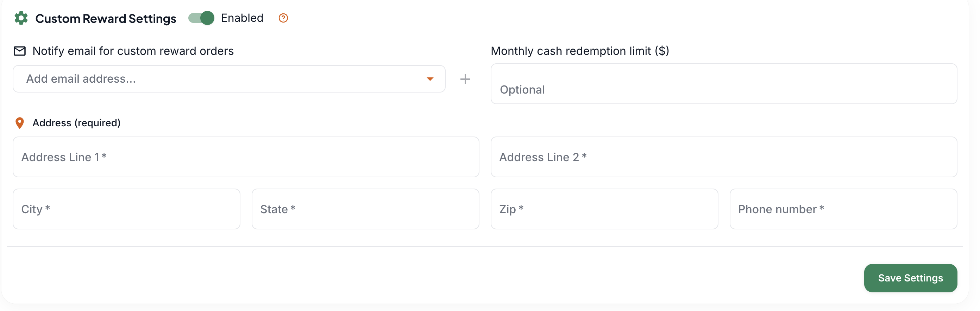The width and height of the screenshot is (980, 311).
Task: Click Notify email for custom reward orders label
Action: (133, 51)
